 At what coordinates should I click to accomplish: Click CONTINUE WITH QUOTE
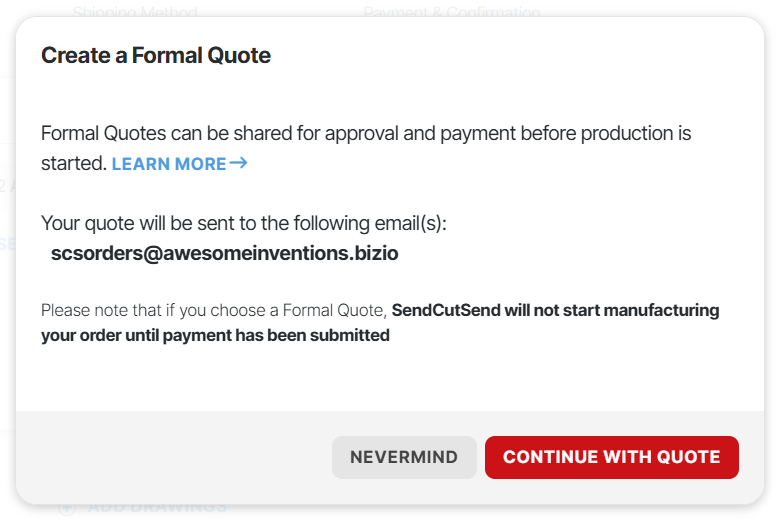[x=611, y=457]
